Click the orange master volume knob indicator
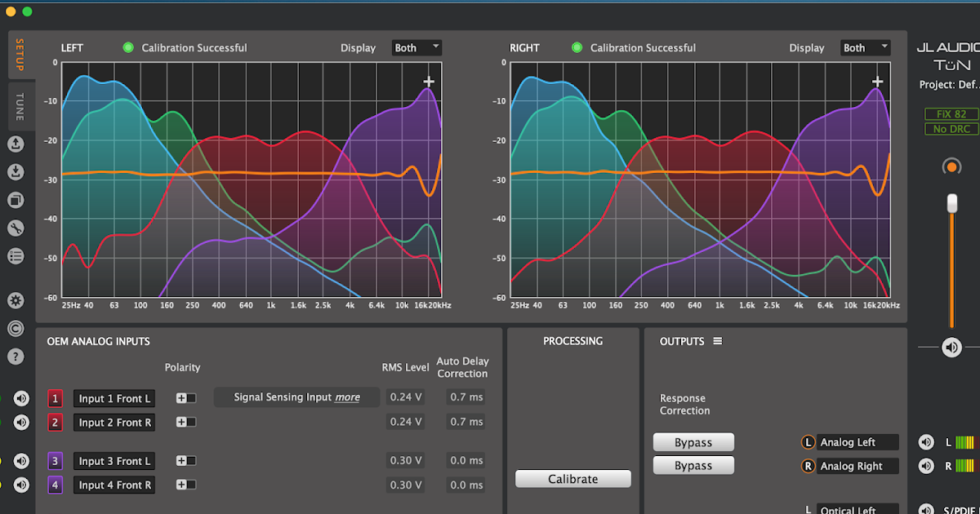Image resolution: width=980 pixels, height=514 pixels. 951,167
